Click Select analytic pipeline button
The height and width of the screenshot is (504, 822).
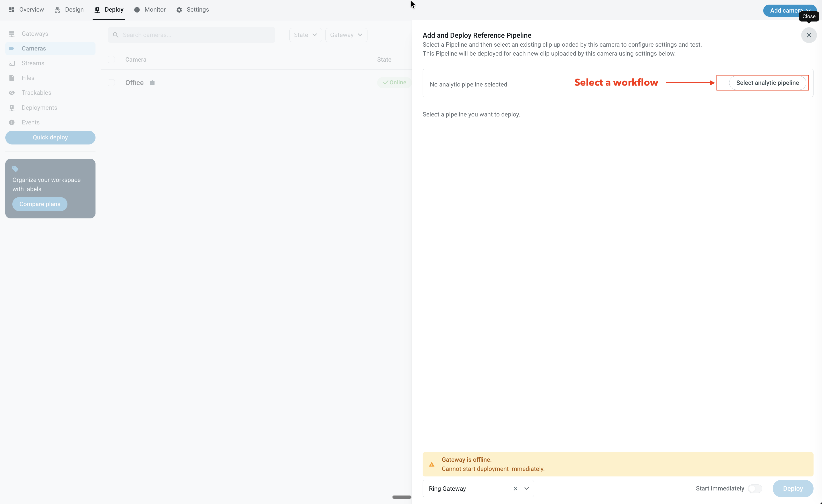click(x=767, y=83)
